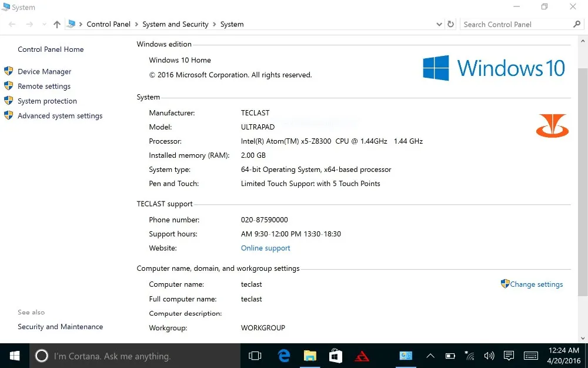The width and height of the screenshot is (588, 368).
Task: Click shield icon beside Advanced system settings
Action: pos(9,115)
